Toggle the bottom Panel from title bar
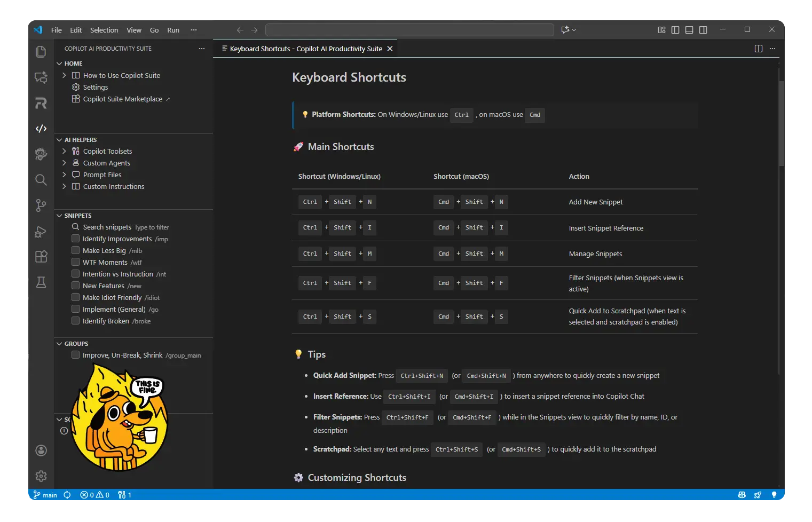Image resolution: width=812 pixels, height=522 pixels. pos(689,30)
